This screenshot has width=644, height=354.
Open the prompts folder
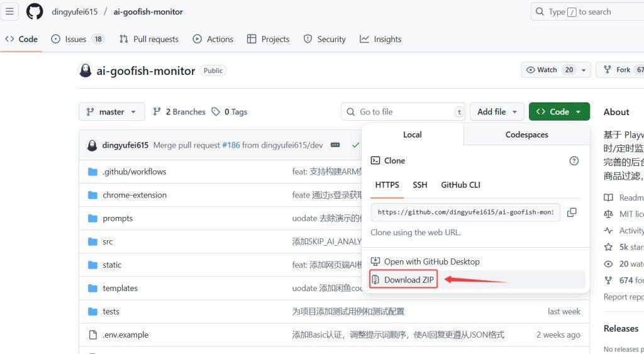click(x=118, y=218)
